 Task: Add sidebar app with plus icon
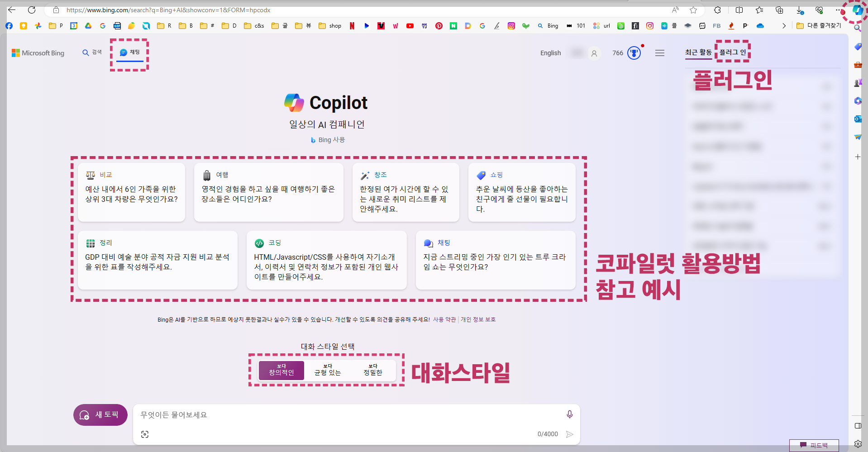(858, 157)
